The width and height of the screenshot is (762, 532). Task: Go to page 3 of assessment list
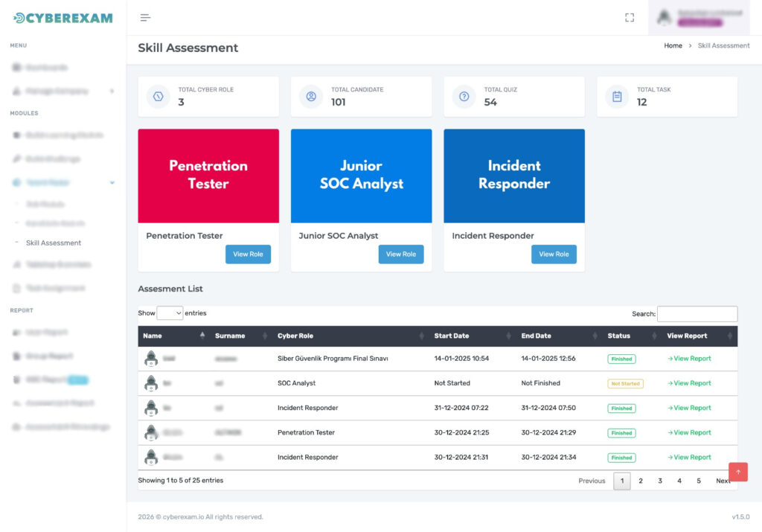click(660, 481)
